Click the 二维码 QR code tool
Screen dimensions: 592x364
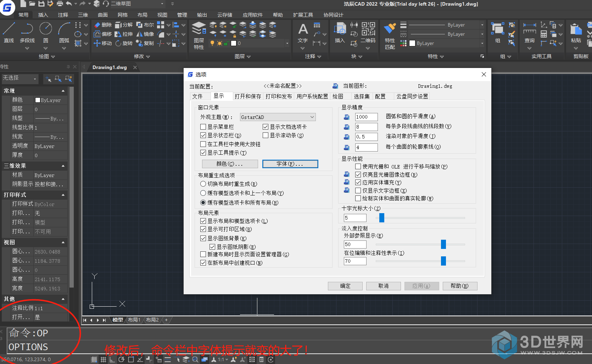click(368, 33)
